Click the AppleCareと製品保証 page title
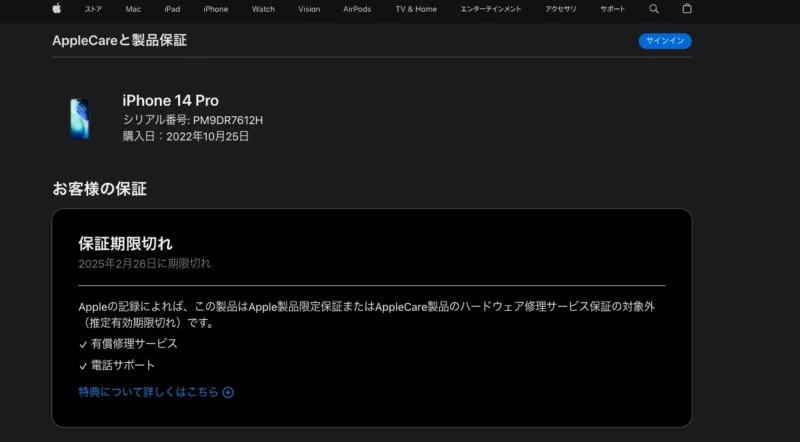Viewport: 800px width, 442px height. click(119, 40)
